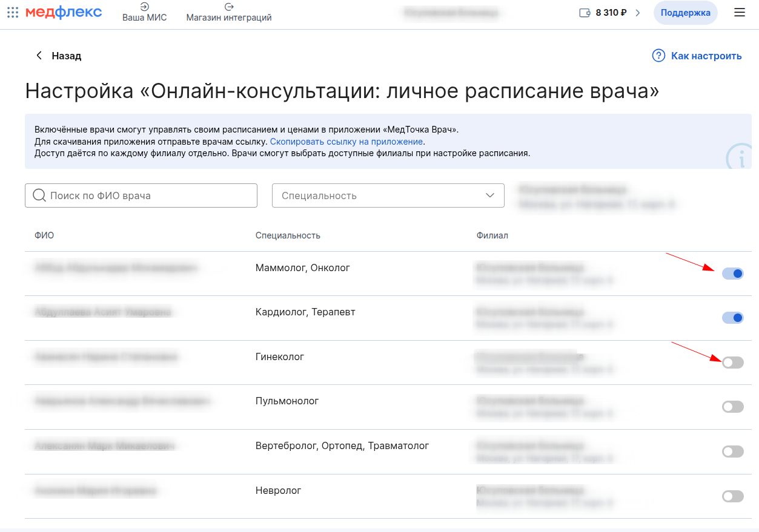Open the apps grid icon
This screenshot has height=532, width=759.
tap(13, 13)
